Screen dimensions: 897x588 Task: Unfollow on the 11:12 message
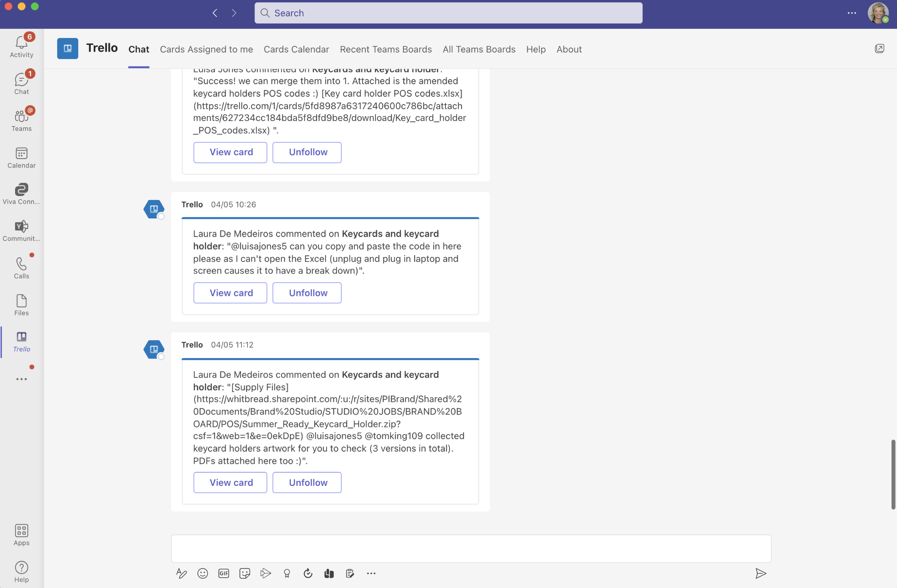(x=307, y=483)
